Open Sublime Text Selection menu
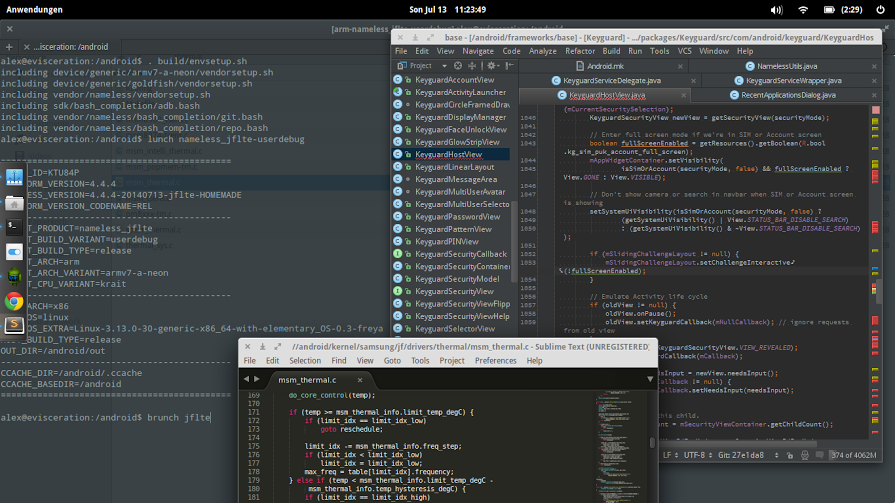 pos(305,361)
